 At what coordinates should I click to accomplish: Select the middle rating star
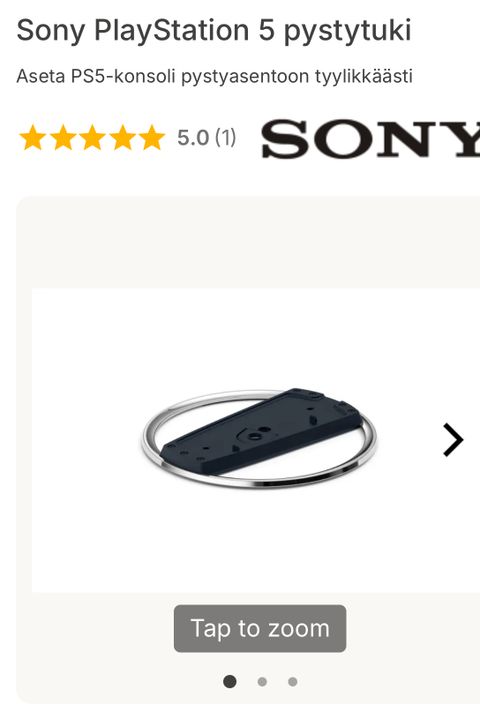pyautogui.click(x=93, y=138)
